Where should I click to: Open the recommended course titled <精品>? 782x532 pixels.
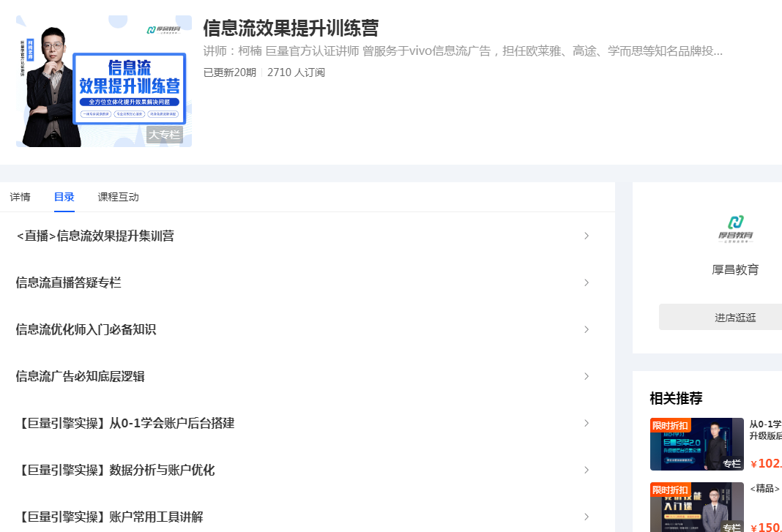764,489
